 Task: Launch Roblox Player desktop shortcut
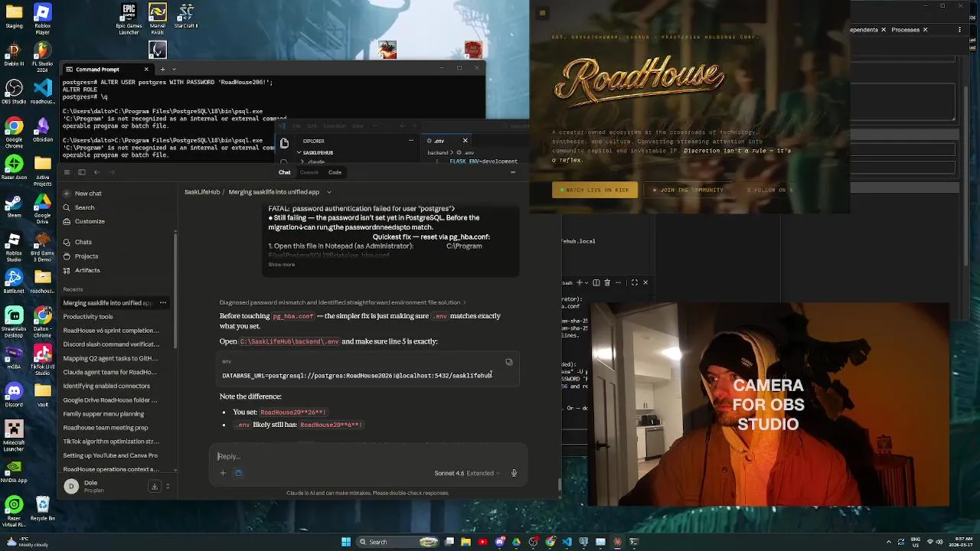43,18
